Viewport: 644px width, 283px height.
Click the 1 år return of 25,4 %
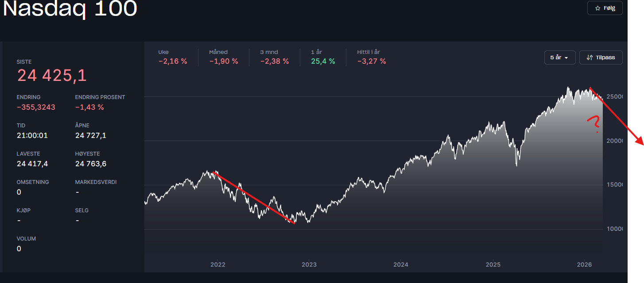coord(323,61)
